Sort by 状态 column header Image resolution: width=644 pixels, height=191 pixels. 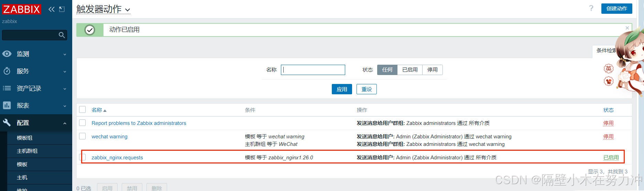pyautogui.click(x=609, y=110)
